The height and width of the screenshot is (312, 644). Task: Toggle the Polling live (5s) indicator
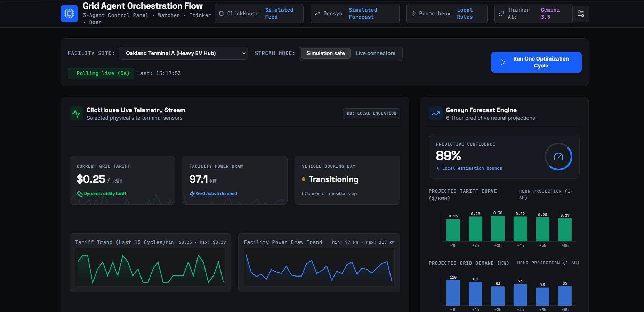point(101,73)
